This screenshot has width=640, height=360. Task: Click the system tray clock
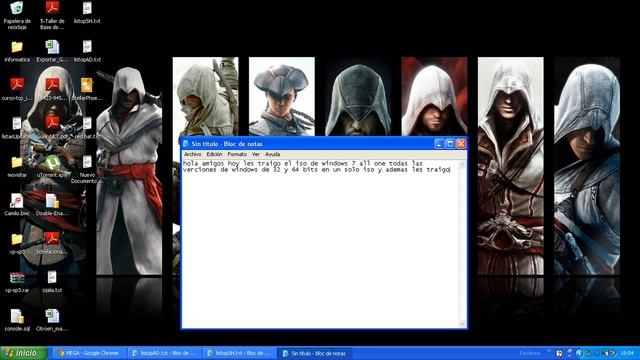click(x=627, y=353)
